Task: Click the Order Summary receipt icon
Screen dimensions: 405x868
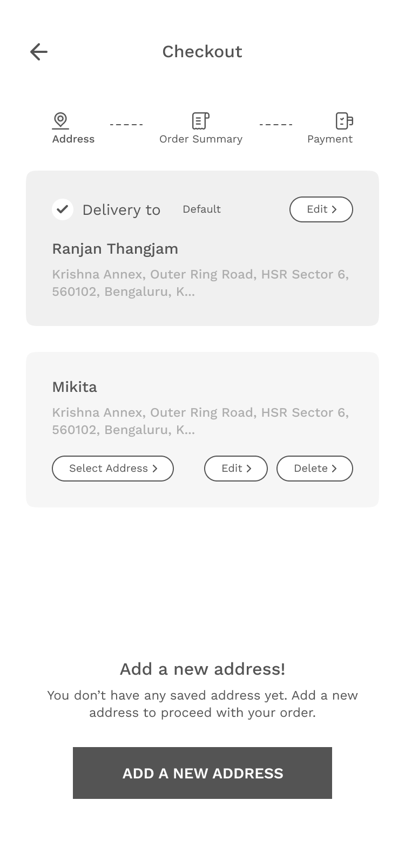Action: point(200,120)
